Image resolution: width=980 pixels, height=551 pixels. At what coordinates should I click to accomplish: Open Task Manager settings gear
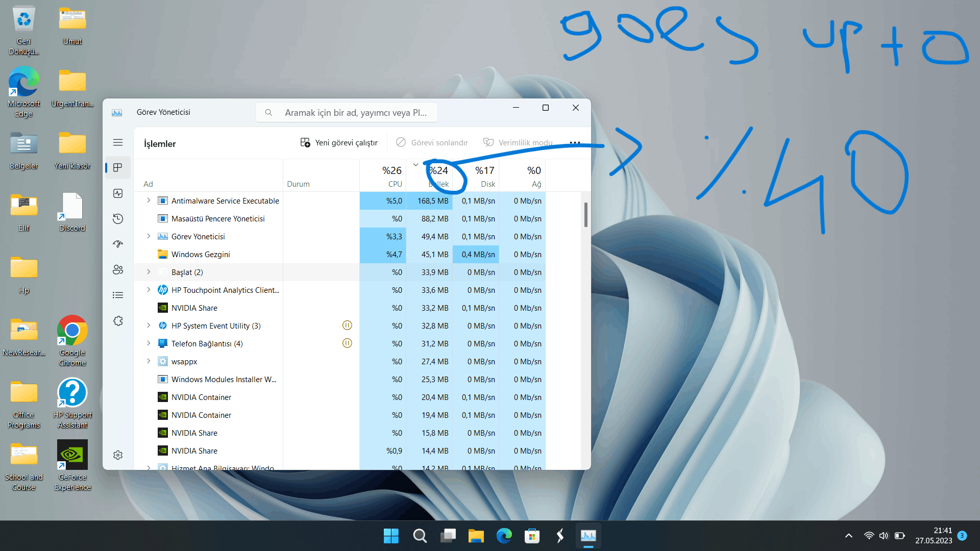tap(118, 455)
